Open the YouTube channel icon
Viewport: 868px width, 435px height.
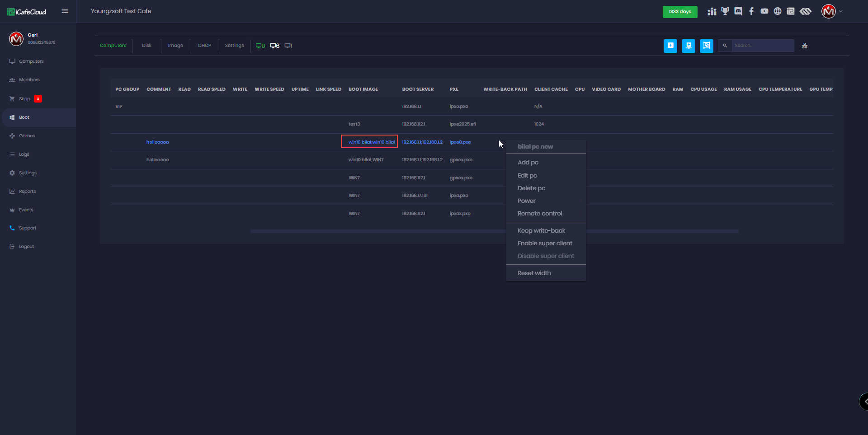point(764,11)
